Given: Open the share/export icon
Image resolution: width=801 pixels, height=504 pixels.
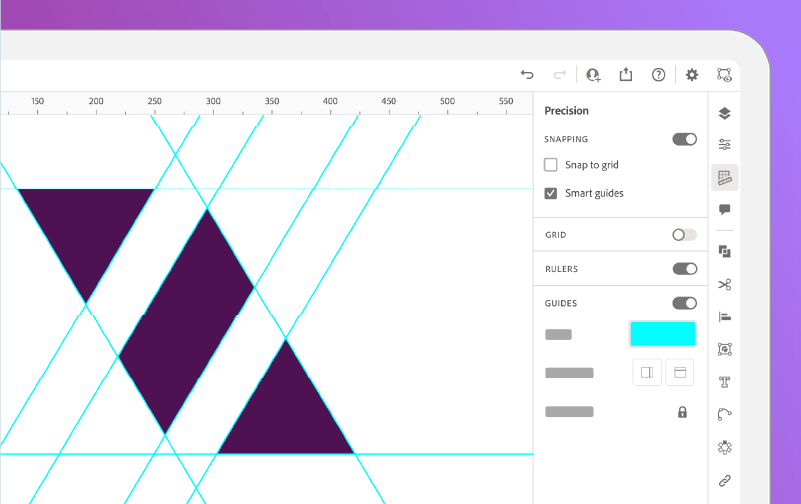Looking at the screenshot, I should [626, 75].
